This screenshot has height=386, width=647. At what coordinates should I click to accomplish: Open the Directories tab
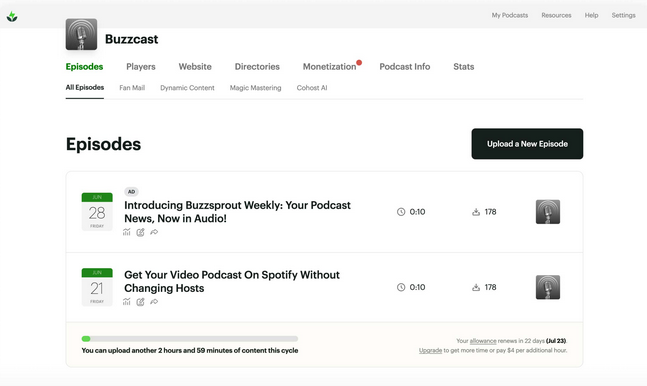257,66
